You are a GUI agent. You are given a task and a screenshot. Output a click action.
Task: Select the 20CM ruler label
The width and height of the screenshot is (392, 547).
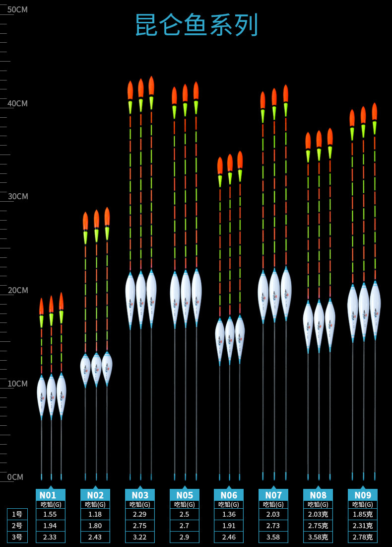tap(18, 290)
